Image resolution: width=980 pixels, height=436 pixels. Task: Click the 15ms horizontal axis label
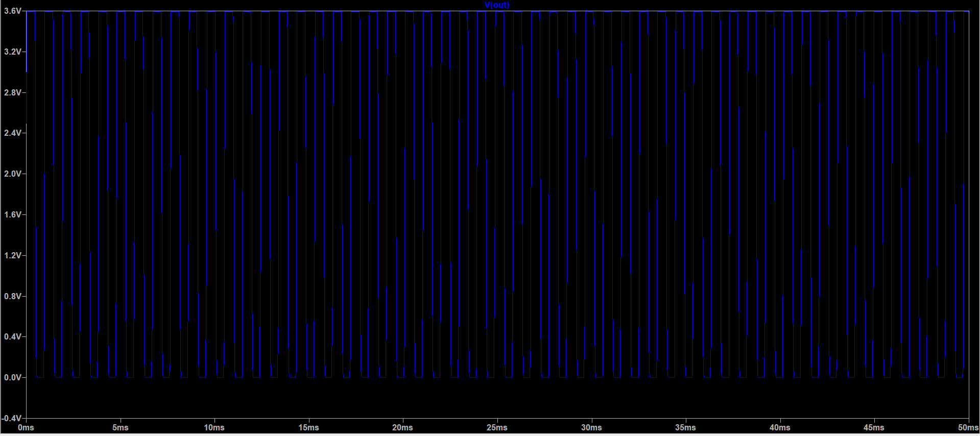[308, 428]
